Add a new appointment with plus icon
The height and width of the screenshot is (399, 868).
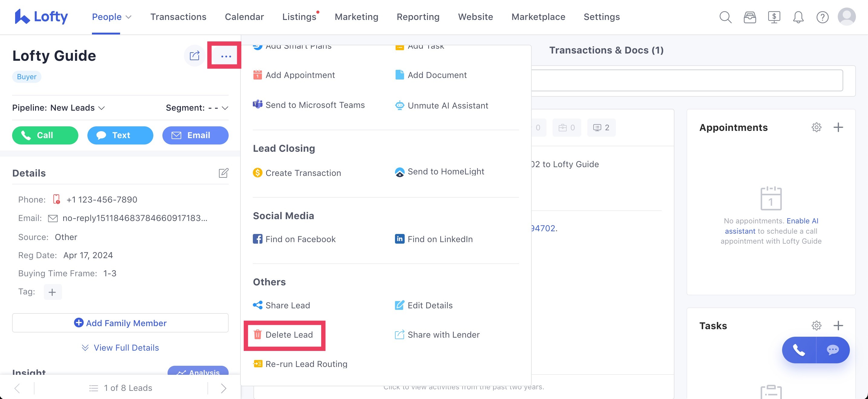tap(838, 127)
